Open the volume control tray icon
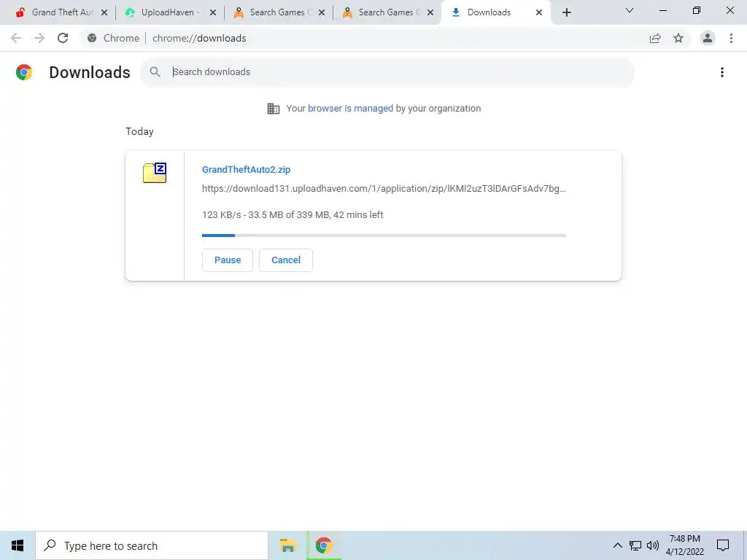The height and width of the screenshot is (560, 747). point(653,545)
